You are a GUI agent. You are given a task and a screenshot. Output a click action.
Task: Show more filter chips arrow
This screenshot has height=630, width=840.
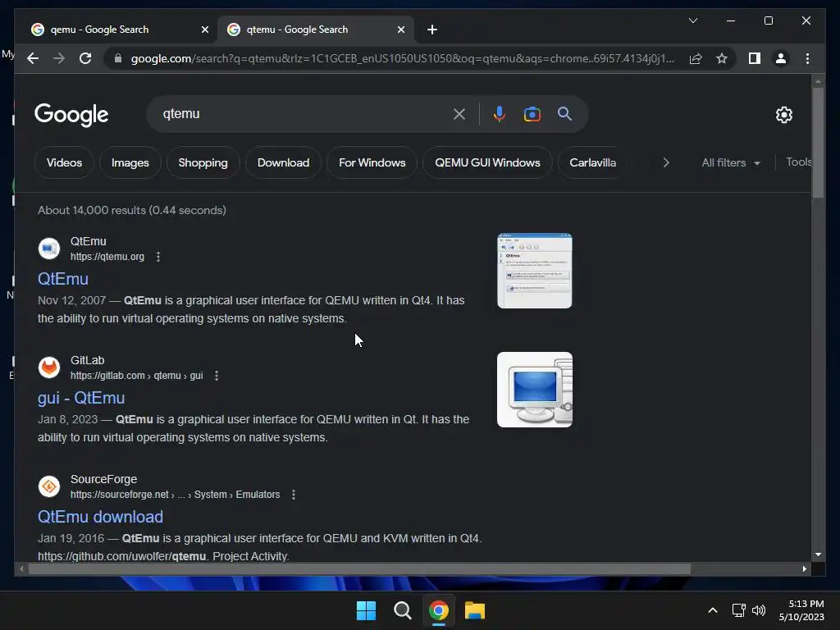tap(666, 162)
